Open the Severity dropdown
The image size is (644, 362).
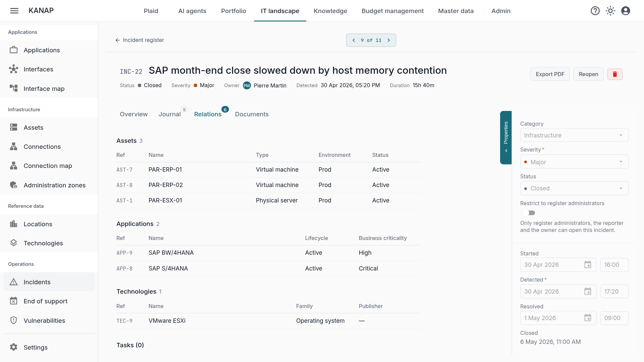coord(574,162)
